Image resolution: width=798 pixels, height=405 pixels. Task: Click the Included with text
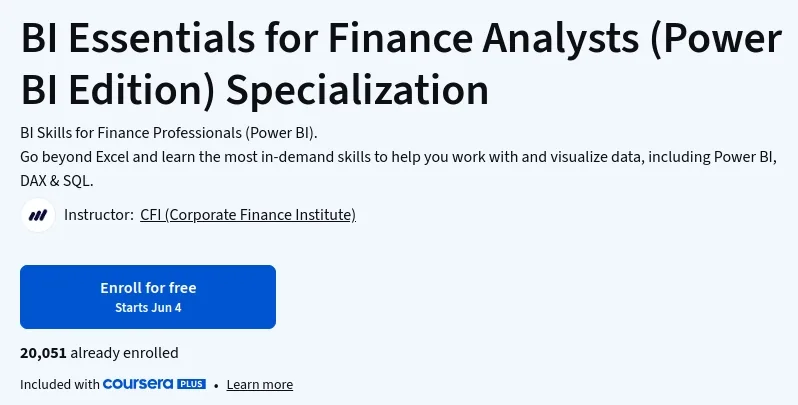coord(60,385)
